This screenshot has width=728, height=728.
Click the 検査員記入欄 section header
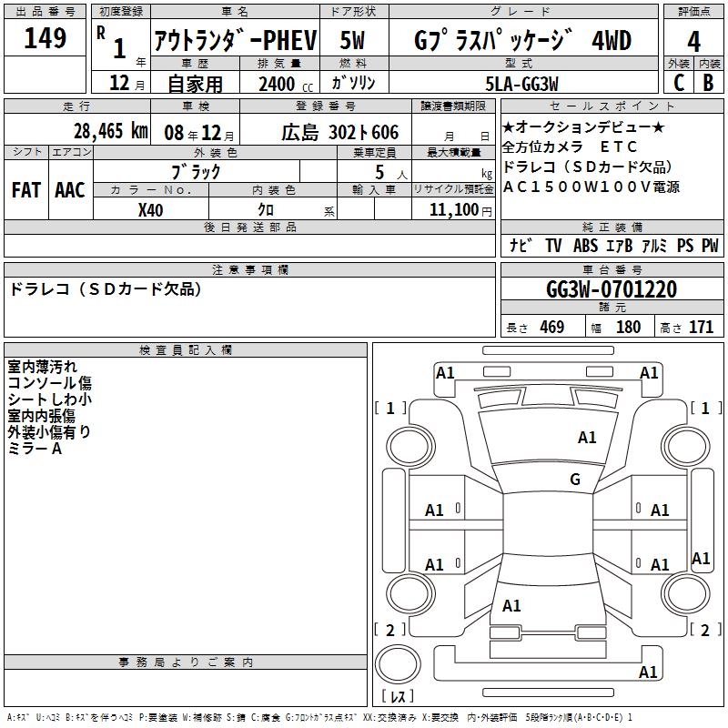(186, 350)
